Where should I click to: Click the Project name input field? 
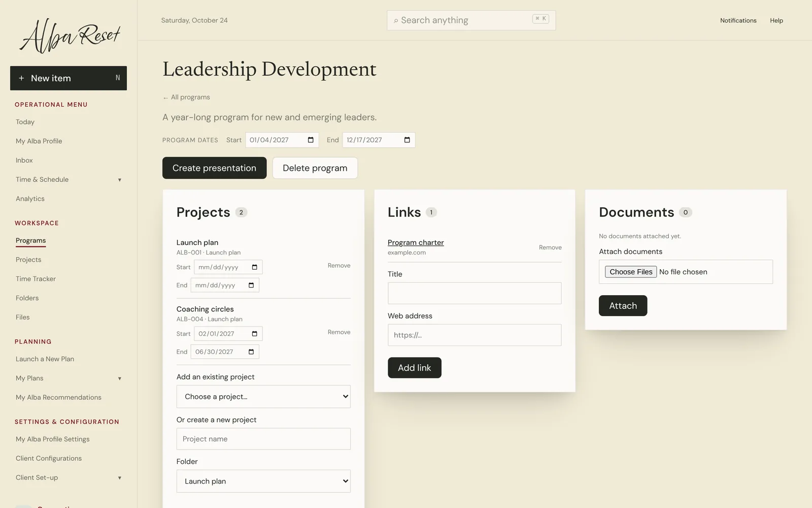(x=263, y=439)
